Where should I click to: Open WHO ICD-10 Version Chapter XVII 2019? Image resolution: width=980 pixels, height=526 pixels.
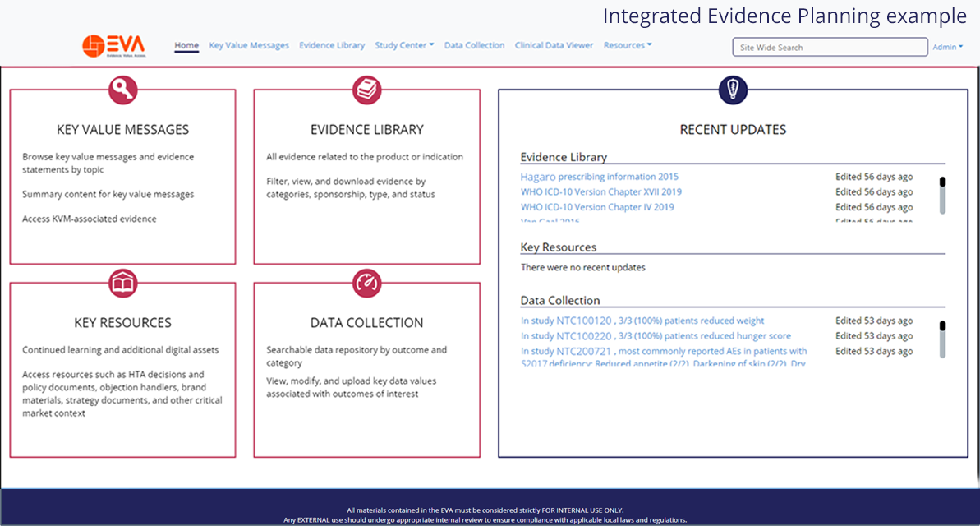tap(601, 192)
